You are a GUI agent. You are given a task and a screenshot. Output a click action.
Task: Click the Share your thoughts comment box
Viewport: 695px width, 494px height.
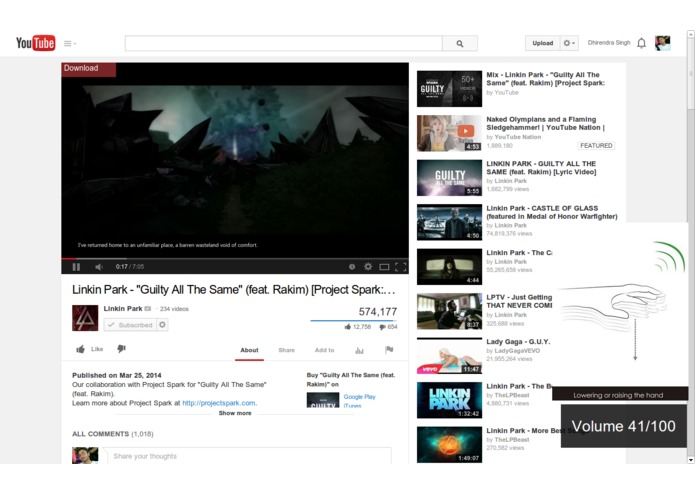[x=248, y=456]
